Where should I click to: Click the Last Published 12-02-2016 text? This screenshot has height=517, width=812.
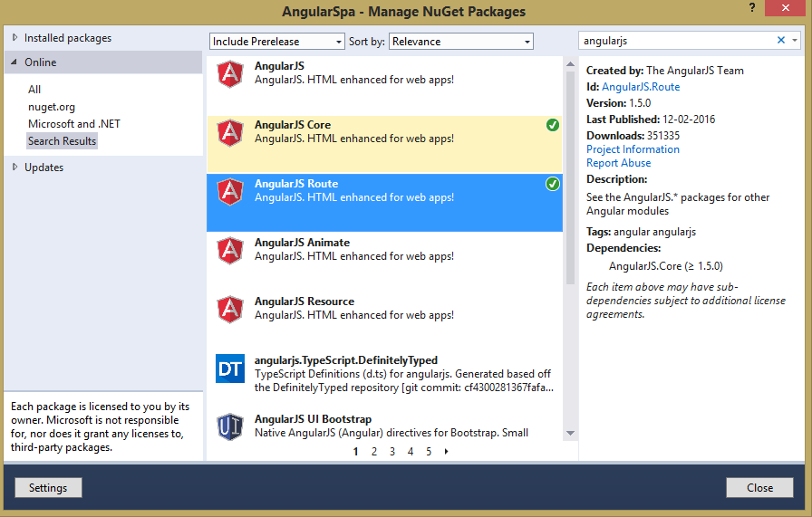(x=651, y=119)
